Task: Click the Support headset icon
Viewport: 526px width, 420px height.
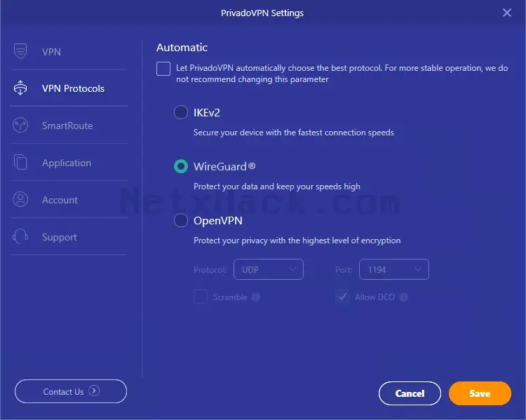Action: pyautogui.click(x=20, y=236)
